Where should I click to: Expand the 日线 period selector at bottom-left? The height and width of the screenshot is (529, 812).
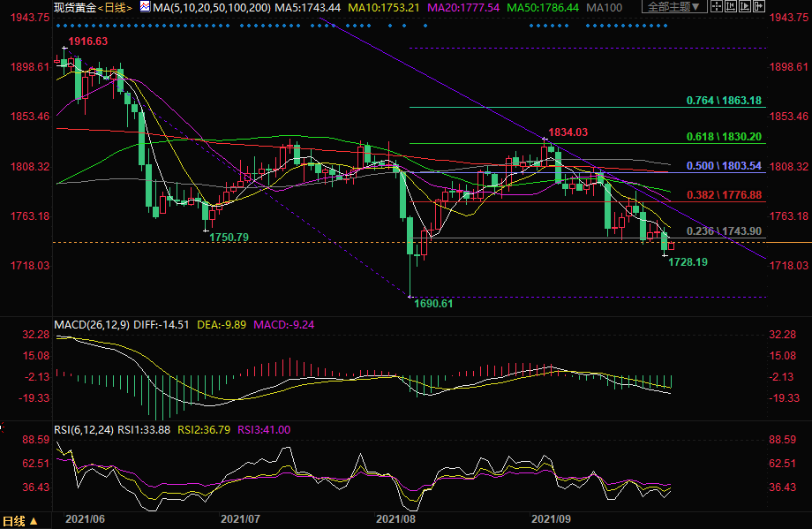tap(19, 520)
